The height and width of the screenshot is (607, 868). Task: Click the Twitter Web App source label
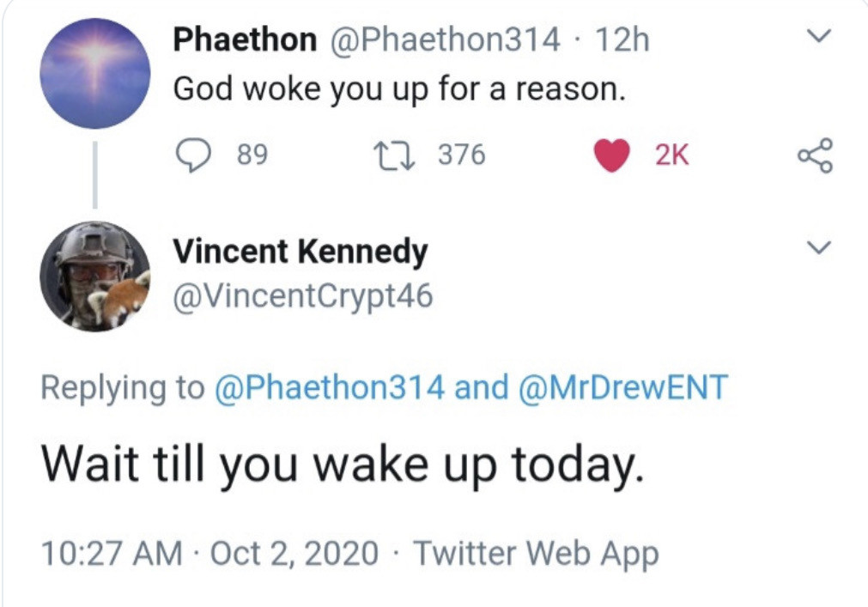(x=537, y=554)
